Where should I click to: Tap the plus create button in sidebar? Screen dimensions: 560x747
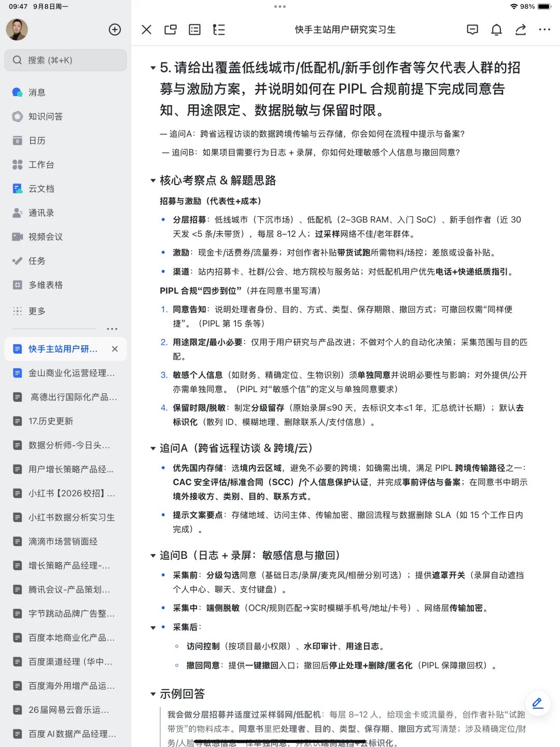click(115, 30)
